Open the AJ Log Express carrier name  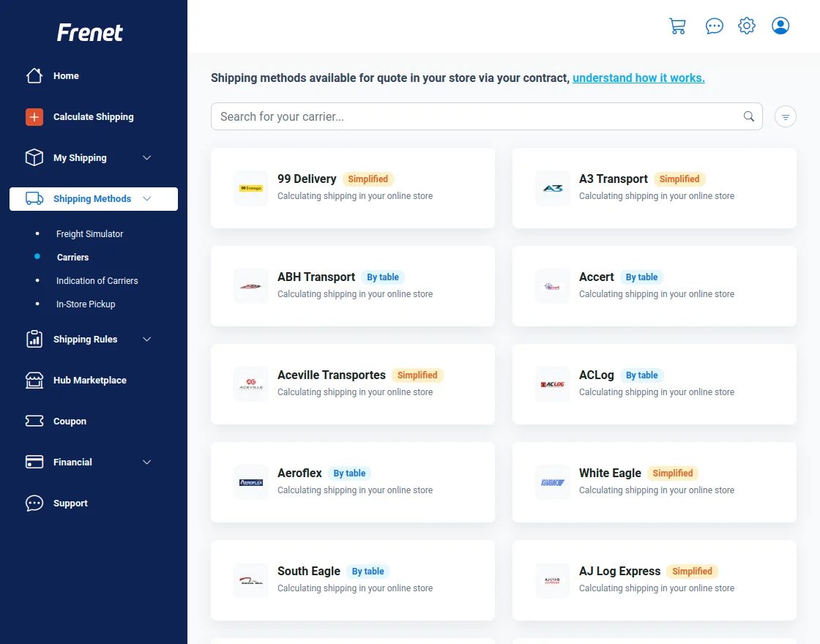point(619,572)
